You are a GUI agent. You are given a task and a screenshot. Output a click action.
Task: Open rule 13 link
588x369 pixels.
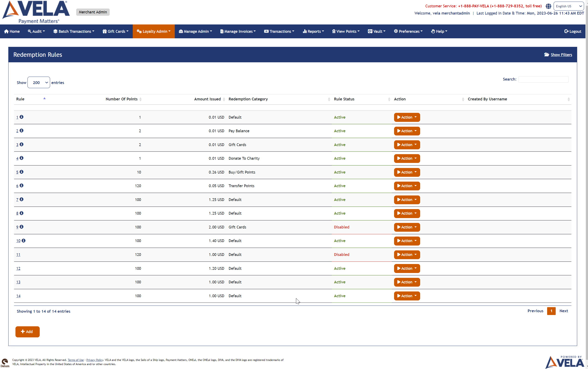click(x=18, y=282)
